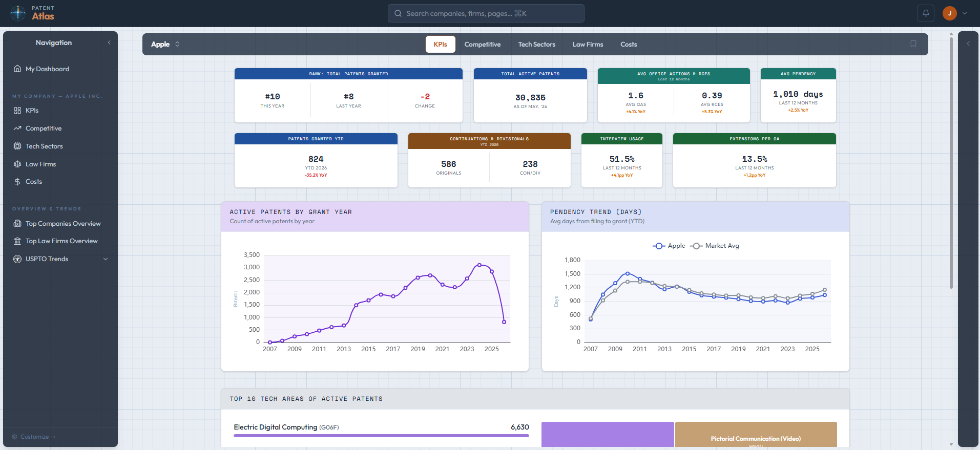Click Top Companies Overview building icon
Image resolution: width=980 pixels, height=450 pixels.
(x=17, y=224)
